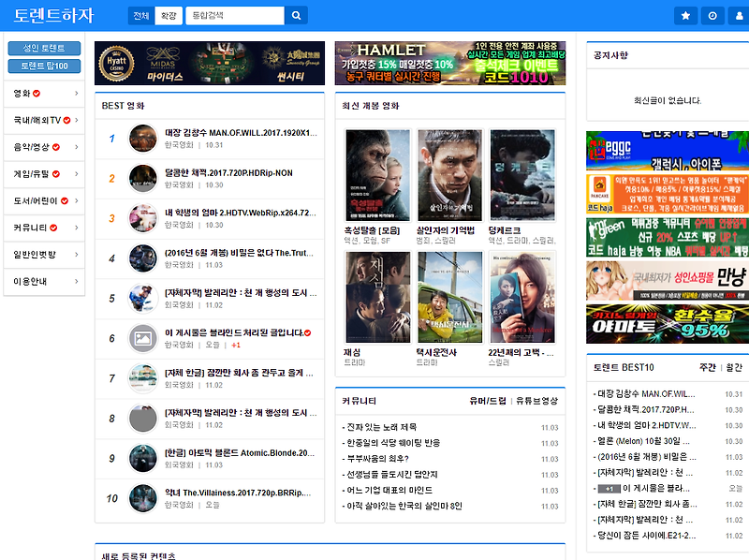The width and height of the screenshot is (749, 560).
Task: Expand the 영화 sidebar category
Action: [44, 93]
